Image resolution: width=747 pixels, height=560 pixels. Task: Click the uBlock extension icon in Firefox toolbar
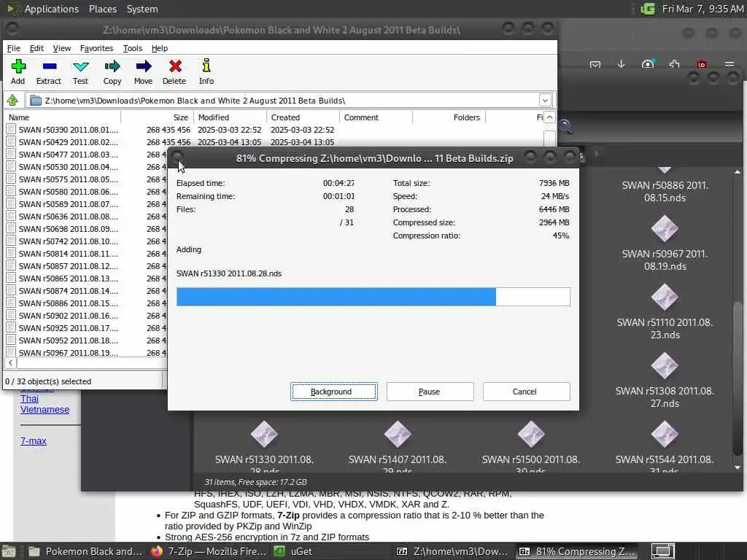701,64
